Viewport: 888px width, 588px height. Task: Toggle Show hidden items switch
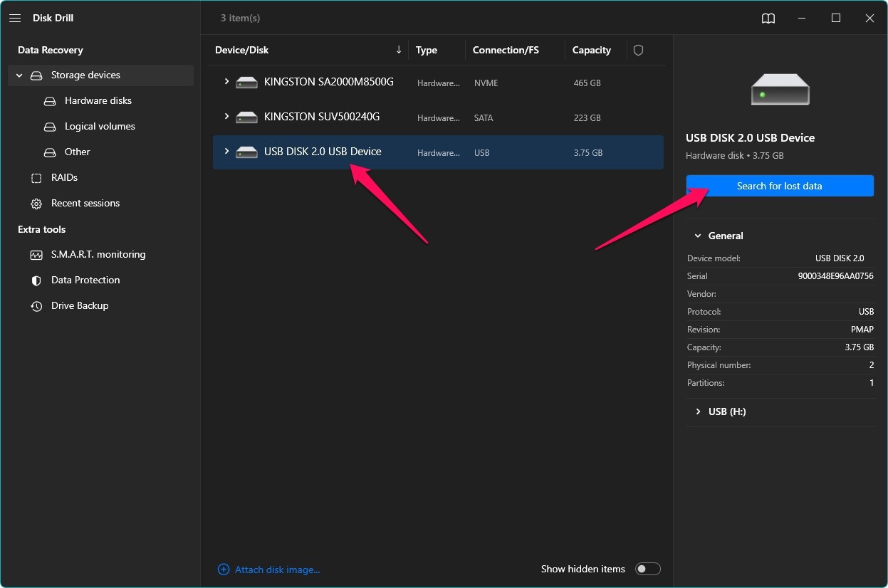tap(647, 569)
